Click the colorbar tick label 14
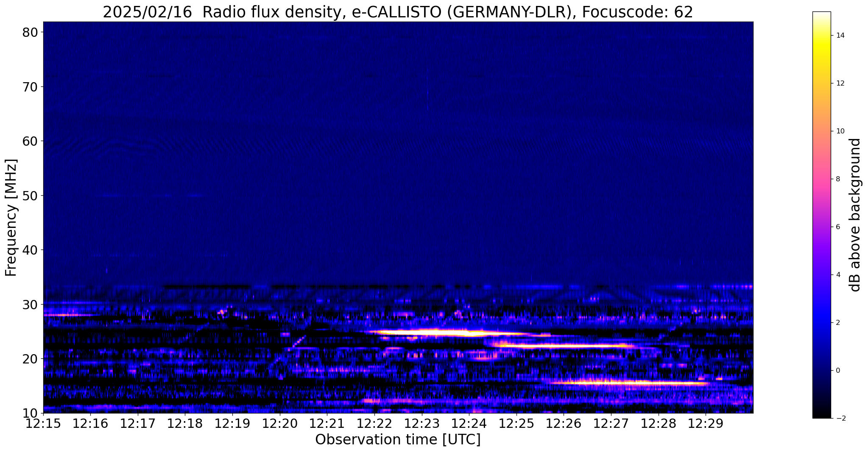868x452 pixels. tap(840, 36)
